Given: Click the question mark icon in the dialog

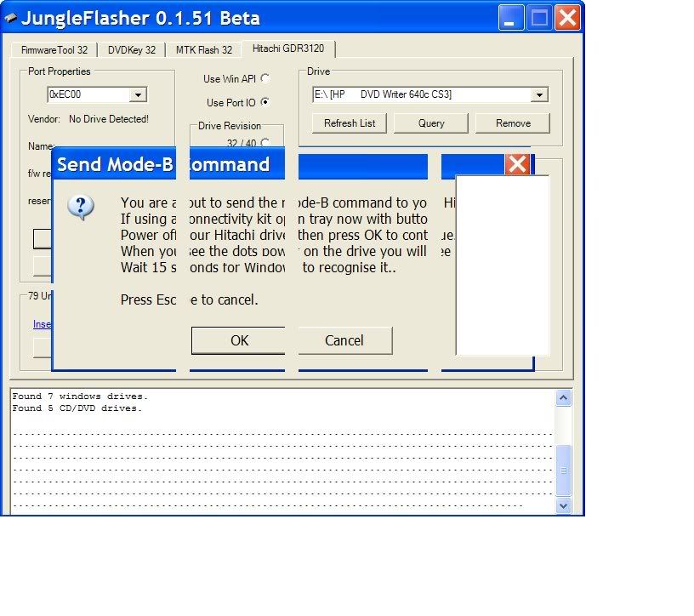Looking at the screenshot, I should click(81, 207).
